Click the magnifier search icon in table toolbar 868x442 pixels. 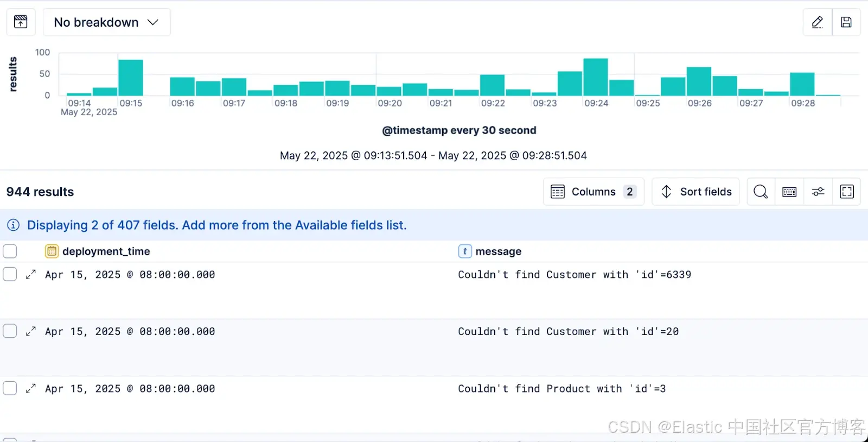tap(761, 192)
